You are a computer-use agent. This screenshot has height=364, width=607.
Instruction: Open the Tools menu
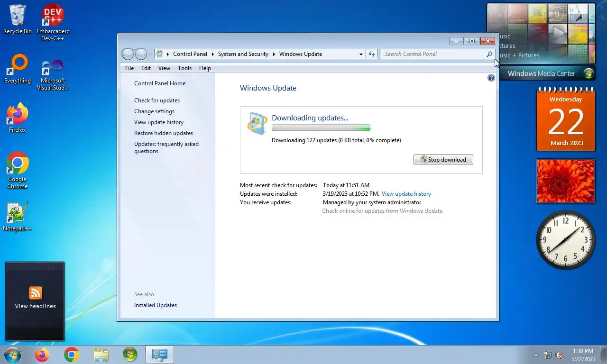coord(185,68)
